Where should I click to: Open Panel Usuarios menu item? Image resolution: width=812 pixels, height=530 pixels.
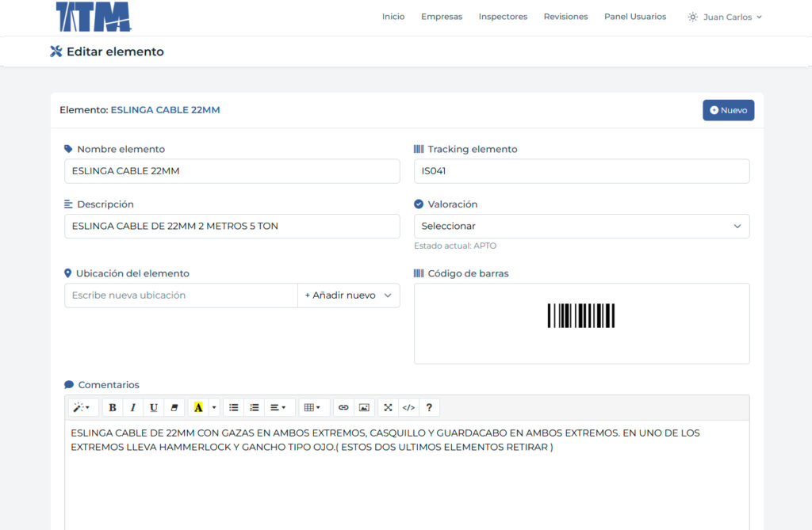pos(635,17)
